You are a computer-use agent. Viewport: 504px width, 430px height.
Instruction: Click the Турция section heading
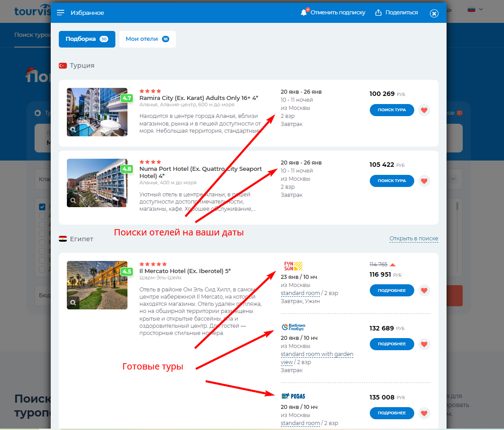point(82,65)
